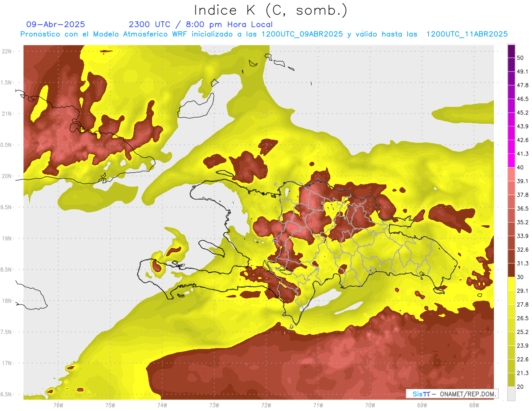The width and height of the screenshot is (532, 411).
Task: Click the longitude label "71W"
Action: point(318,405)
